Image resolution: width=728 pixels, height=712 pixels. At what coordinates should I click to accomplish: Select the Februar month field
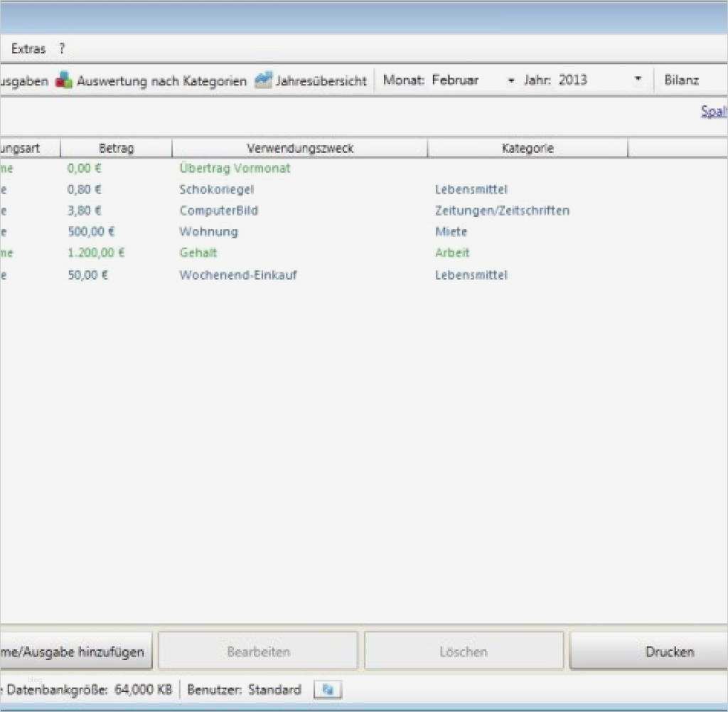455,80
